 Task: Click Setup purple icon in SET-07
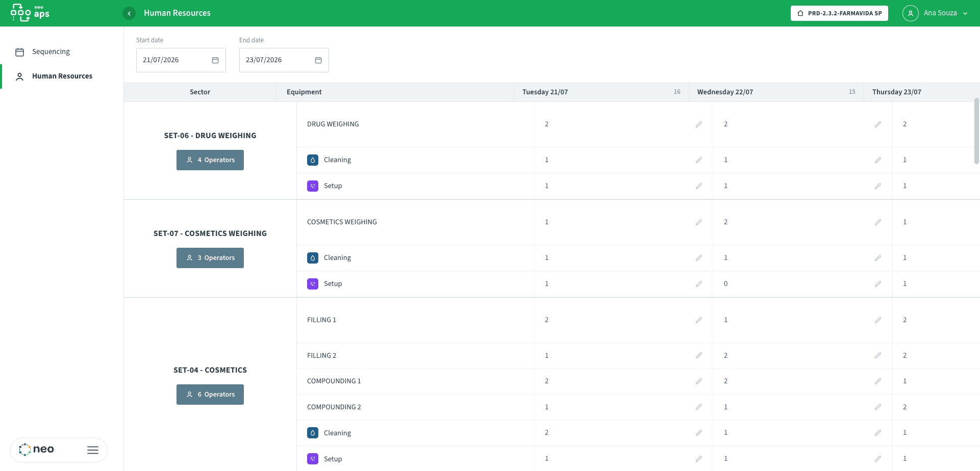coord(313,284)
